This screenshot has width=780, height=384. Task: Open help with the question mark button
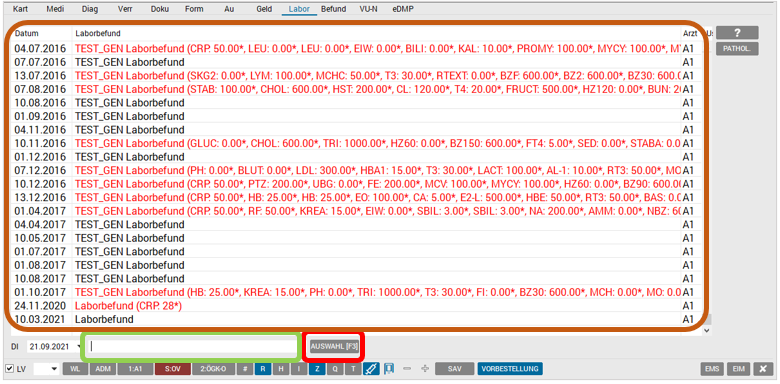tap(737, 33)
